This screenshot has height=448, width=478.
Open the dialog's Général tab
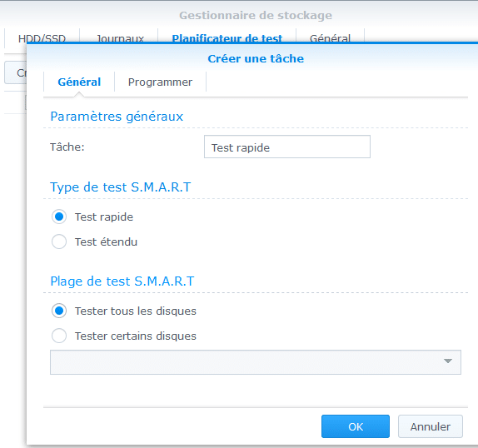click(x=79, y=82)
